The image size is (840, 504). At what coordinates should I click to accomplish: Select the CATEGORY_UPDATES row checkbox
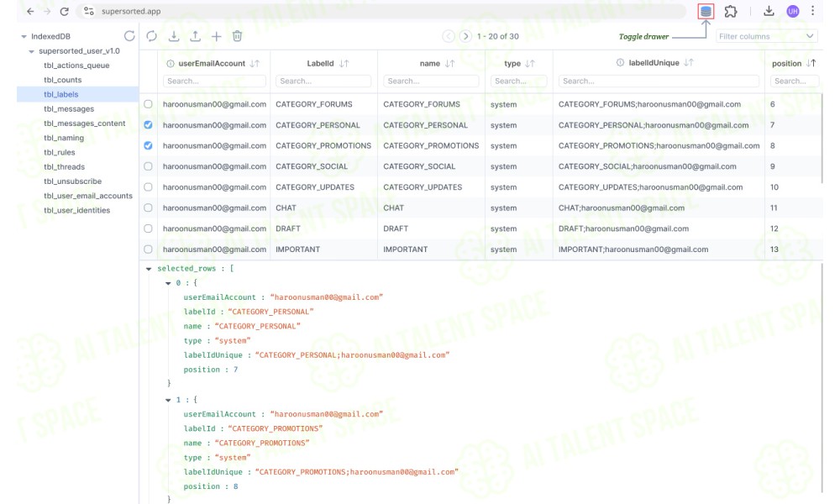tap(148, 187)
